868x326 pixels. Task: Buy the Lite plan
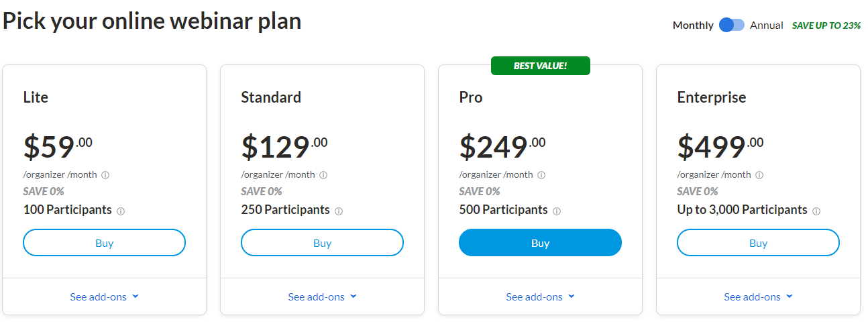click(104, 243)
